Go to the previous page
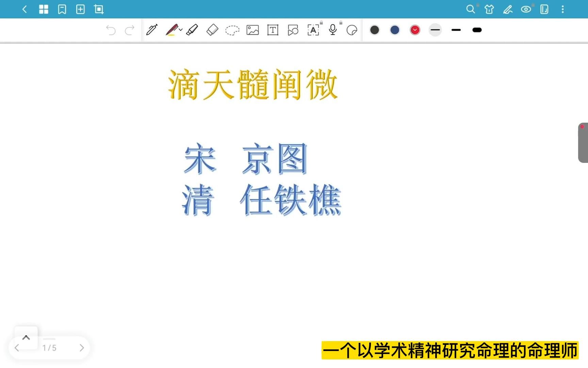588x368 pixels. coord(17,348)
